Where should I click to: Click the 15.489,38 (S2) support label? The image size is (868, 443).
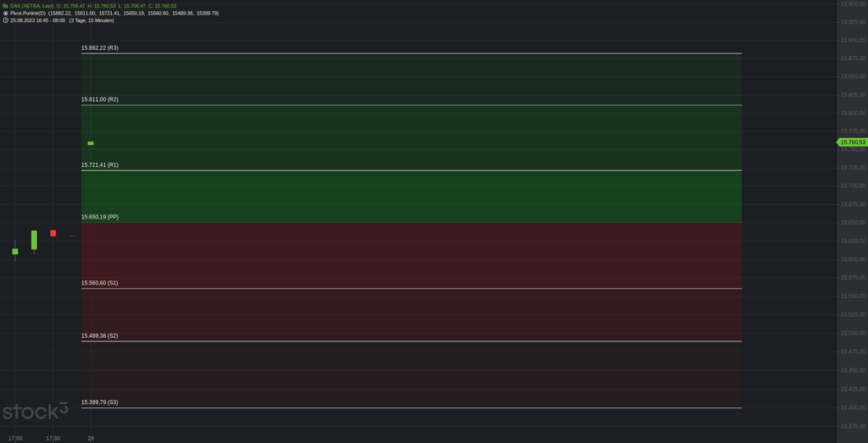coord(100,335)
